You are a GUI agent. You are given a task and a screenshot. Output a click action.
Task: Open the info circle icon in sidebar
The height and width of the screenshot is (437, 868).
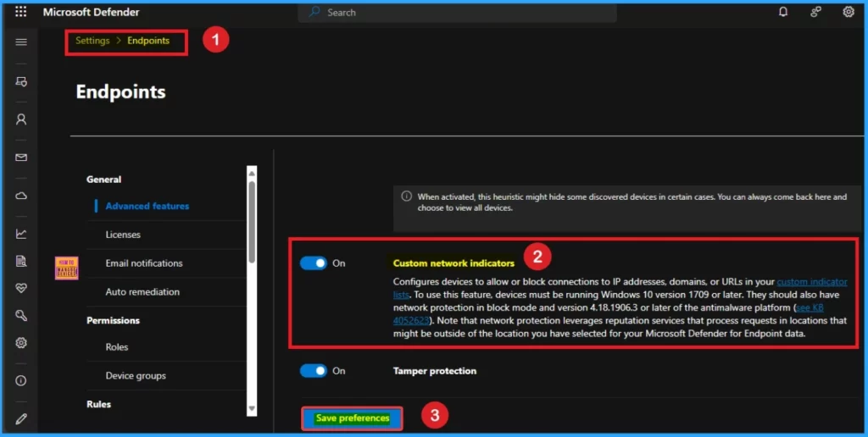tap(21, 380)
